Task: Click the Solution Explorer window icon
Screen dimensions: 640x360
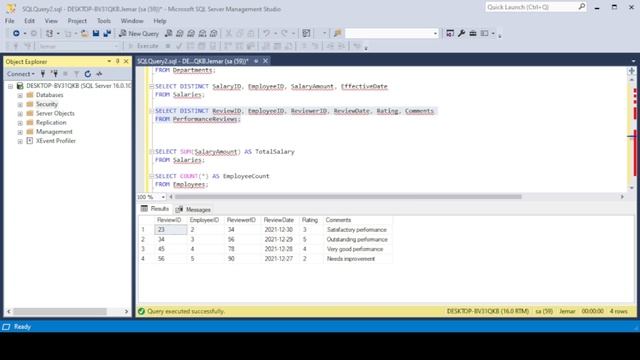Action: coord(450,33)
